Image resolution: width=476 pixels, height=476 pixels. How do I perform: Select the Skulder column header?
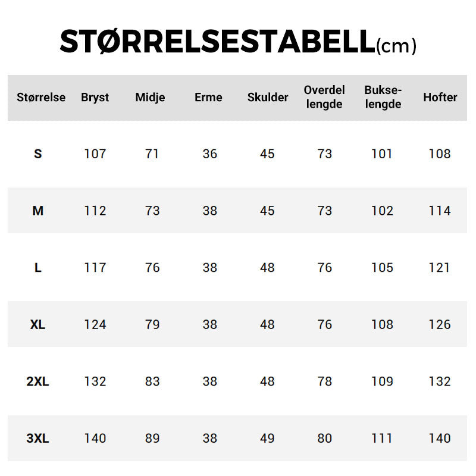(268, 98)
